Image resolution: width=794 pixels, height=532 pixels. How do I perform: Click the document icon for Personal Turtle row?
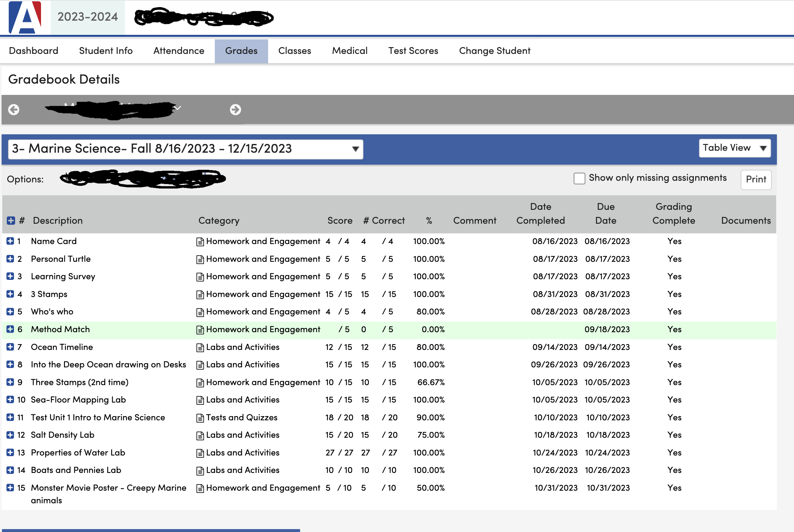[200, 259]
